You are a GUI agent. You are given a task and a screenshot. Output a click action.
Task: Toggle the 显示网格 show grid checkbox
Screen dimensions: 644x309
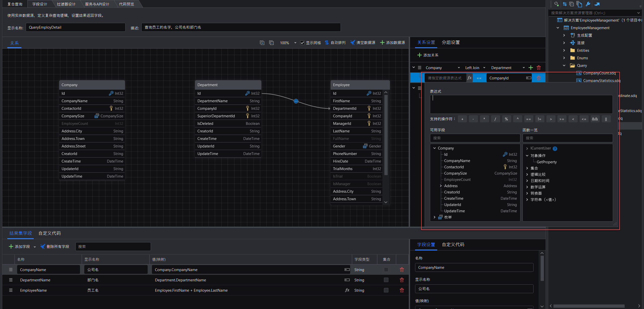[302, 43]
